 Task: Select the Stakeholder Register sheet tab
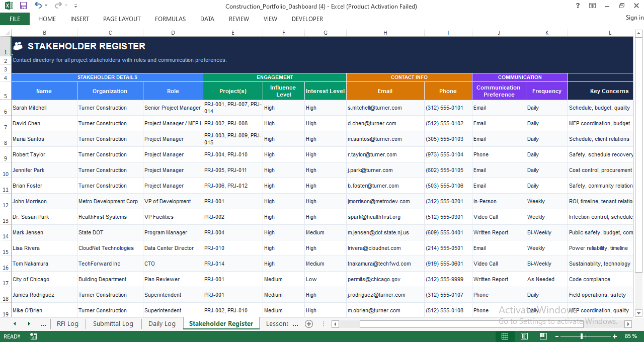pos(221,324)
